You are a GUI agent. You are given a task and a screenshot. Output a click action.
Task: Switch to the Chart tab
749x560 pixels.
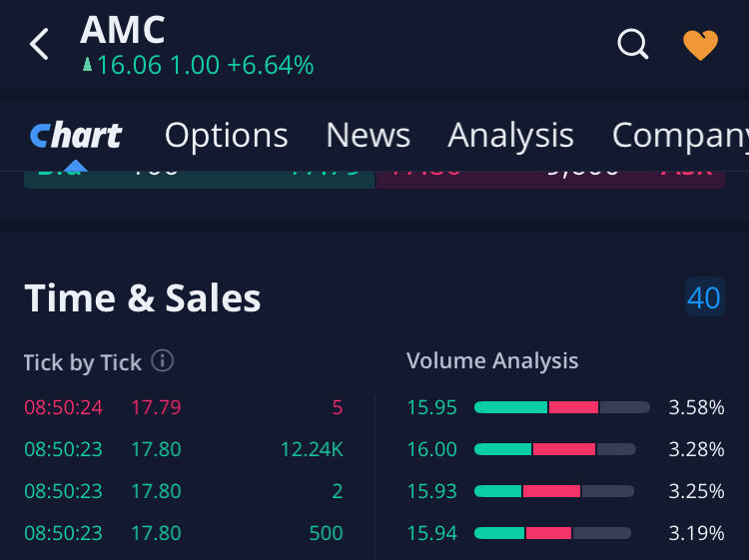[76, 135]
